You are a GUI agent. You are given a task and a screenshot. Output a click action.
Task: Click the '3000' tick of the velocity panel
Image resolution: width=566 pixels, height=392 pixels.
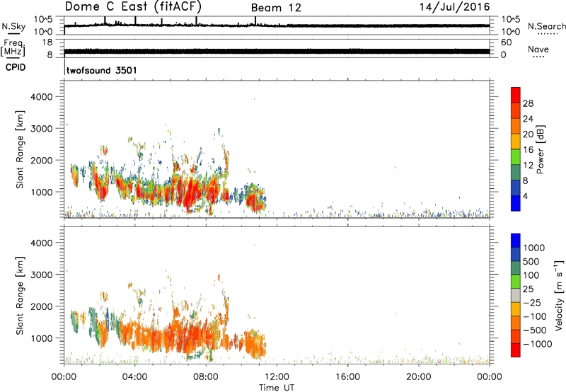coord(41,275)
